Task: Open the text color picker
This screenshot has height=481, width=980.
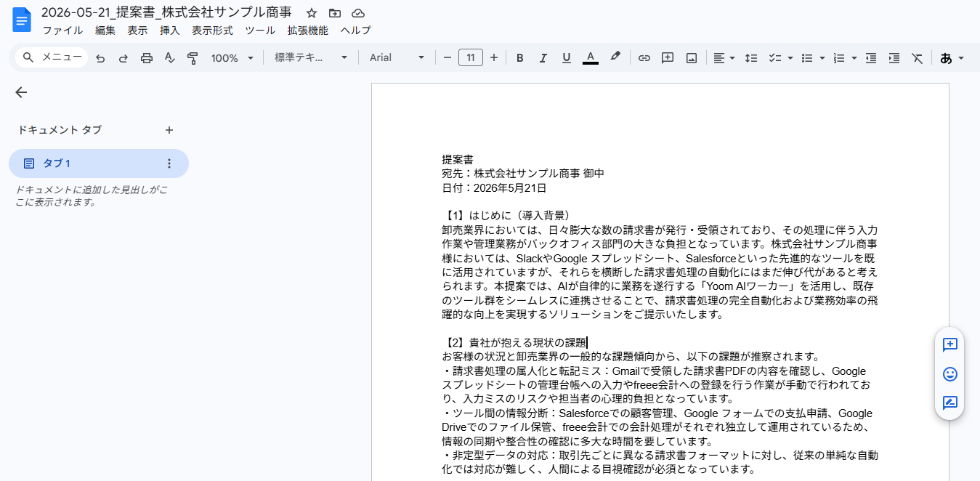Action: tap(591, 58)
